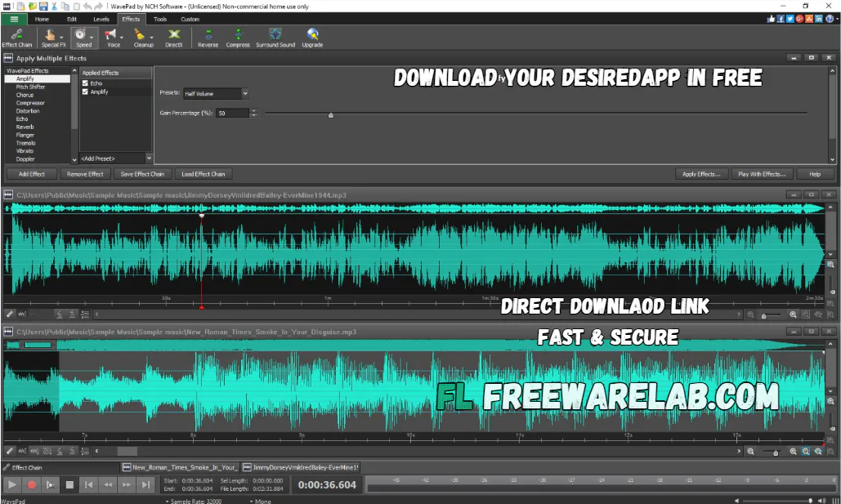Image resolution: width=841 pixels, height=504 pixels.
Task: Click the red Record button
Action: click(x=32, y=484)
